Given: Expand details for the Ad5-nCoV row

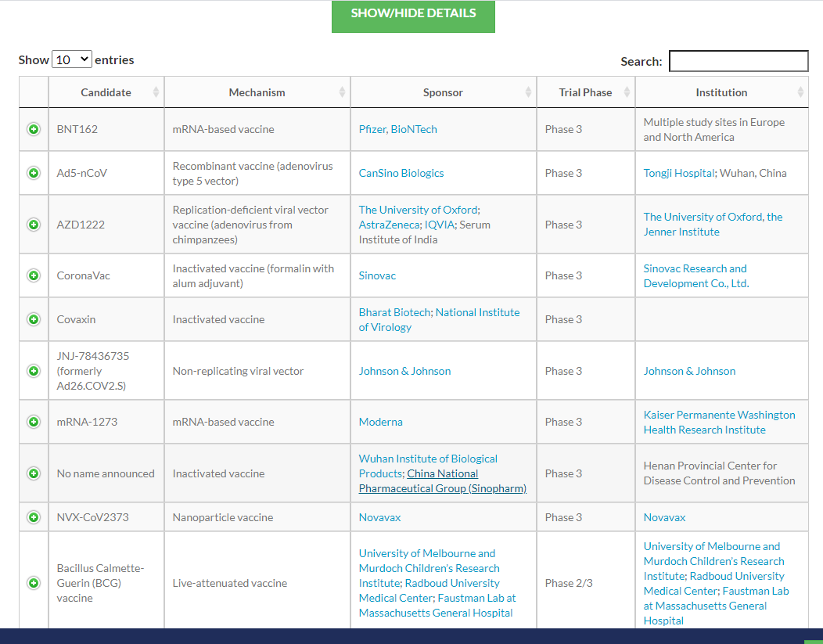Looking at the screenshot, I should click(x=34, y=173).
